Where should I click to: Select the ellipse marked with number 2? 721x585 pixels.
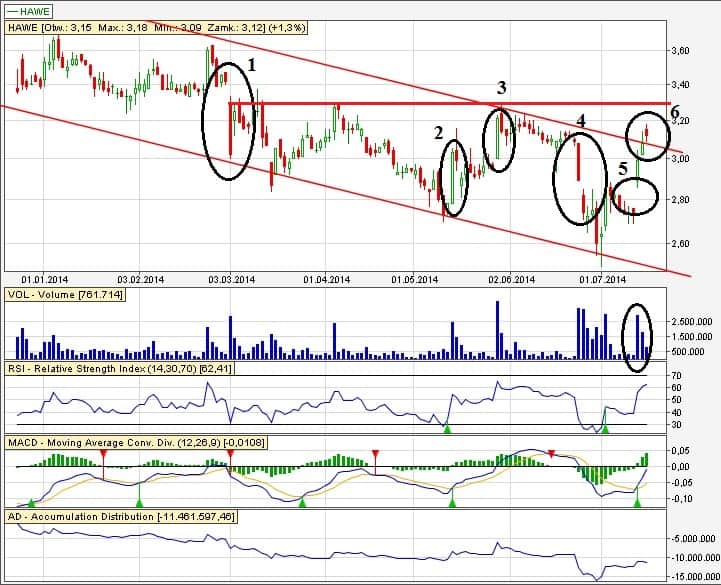455,178
